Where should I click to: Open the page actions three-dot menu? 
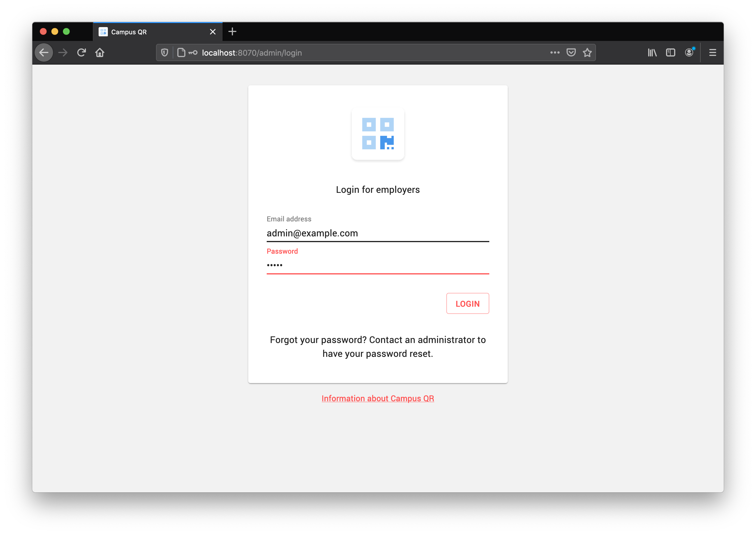(x=555, y=53)
